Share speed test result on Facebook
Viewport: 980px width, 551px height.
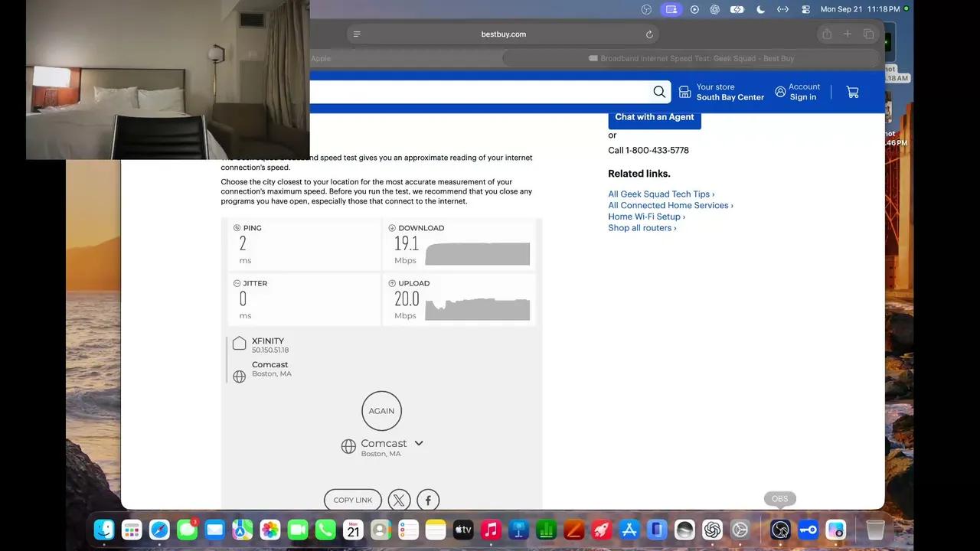(428, 500)
